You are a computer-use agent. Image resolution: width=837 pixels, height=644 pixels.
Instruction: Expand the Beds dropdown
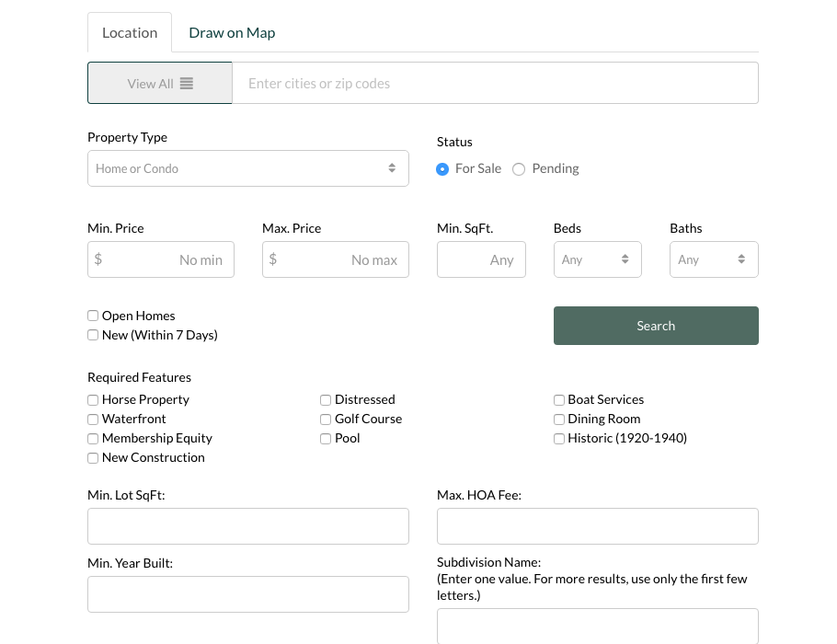click(597, 259)
